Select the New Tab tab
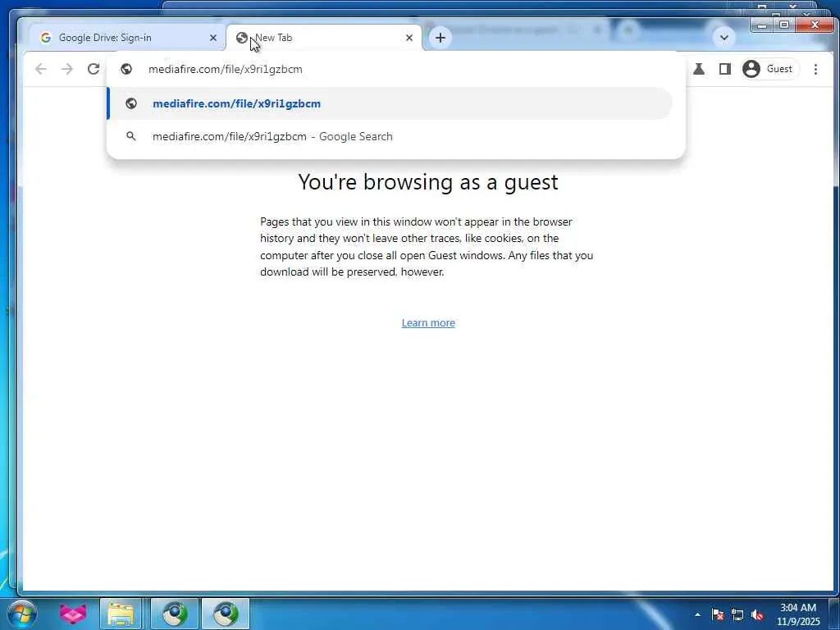The height and width of the screenshot is (630, 840). [x=324, y=38]
